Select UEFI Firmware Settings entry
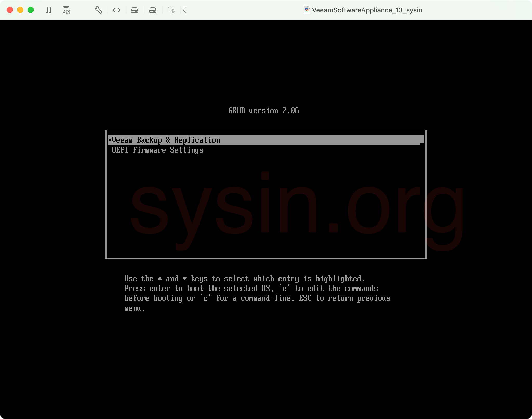This screenshot has height=419, width=532. coord(157,150)
